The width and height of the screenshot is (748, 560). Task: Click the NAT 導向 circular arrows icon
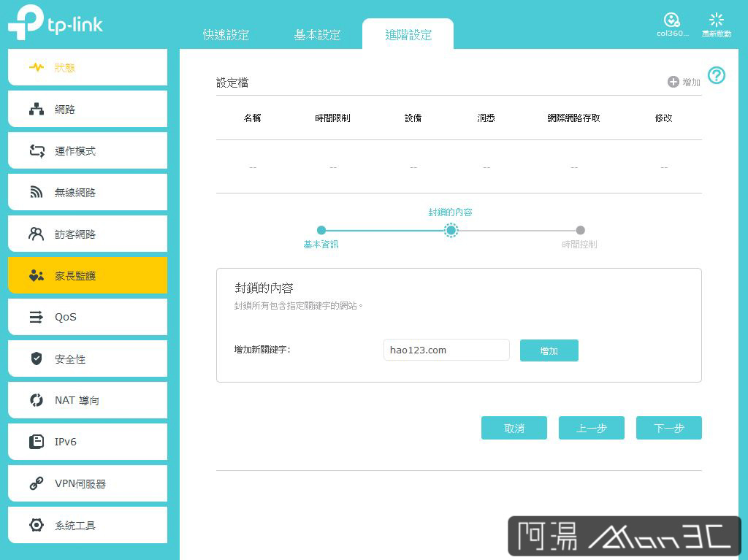click(x=37, y=400)
